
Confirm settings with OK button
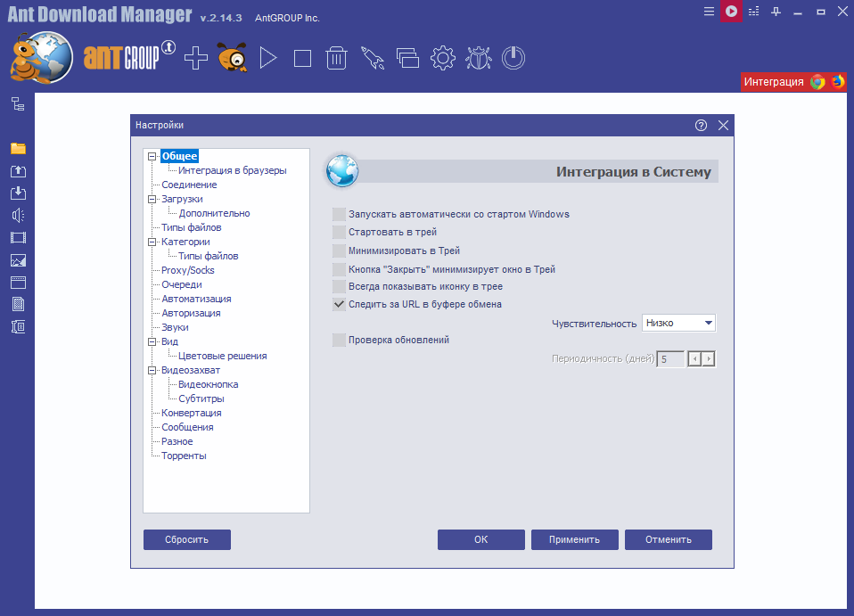(480, 539)
